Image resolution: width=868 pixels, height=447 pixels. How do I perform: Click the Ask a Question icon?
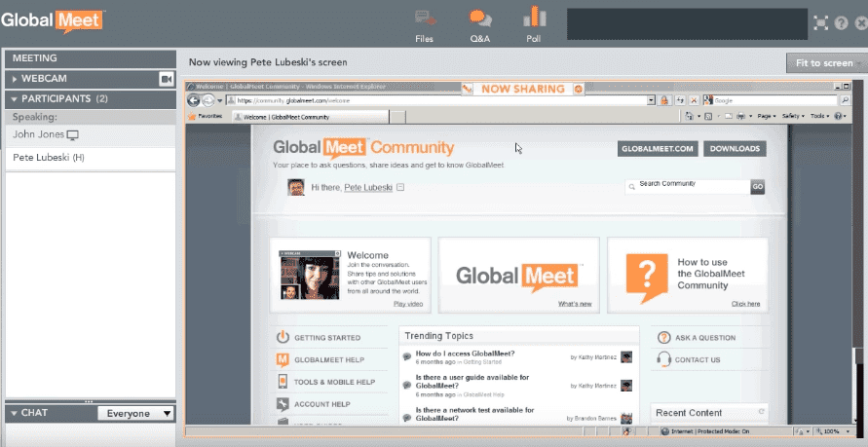663,338
